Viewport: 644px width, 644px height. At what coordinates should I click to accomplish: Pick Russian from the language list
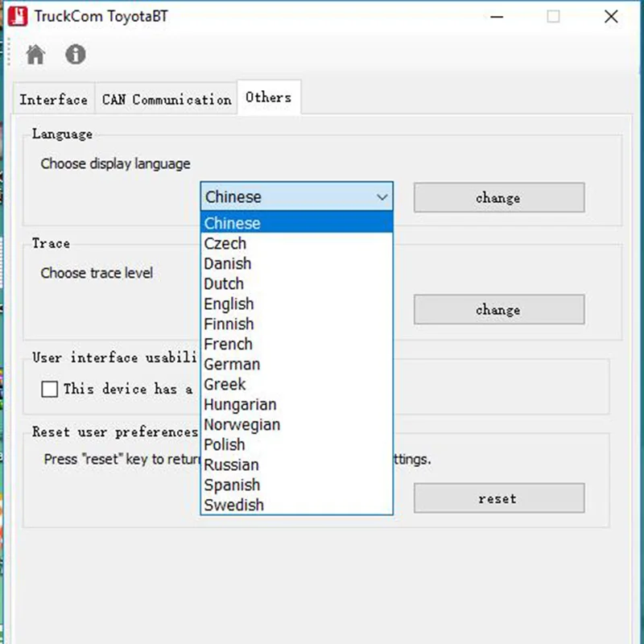pos(296,464)
